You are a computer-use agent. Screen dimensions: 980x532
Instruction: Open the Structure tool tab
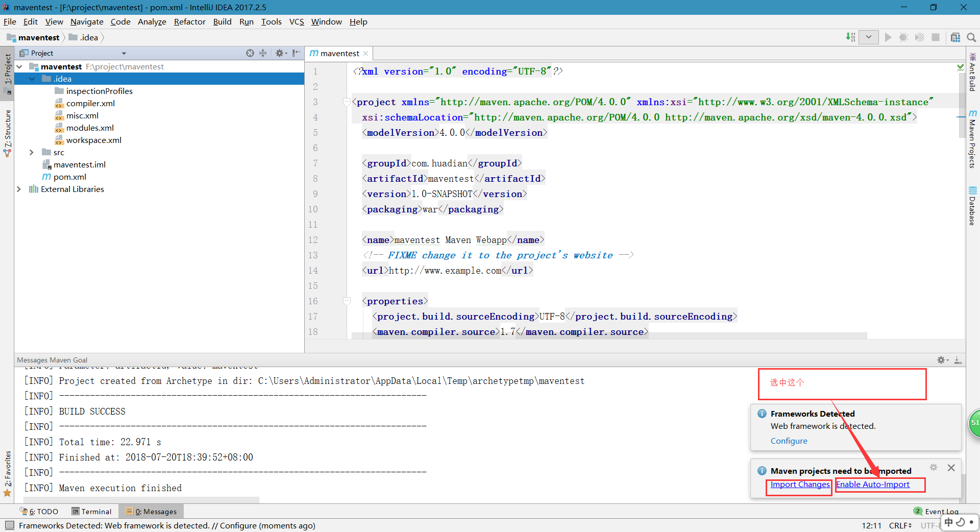[x=8, y=133]
